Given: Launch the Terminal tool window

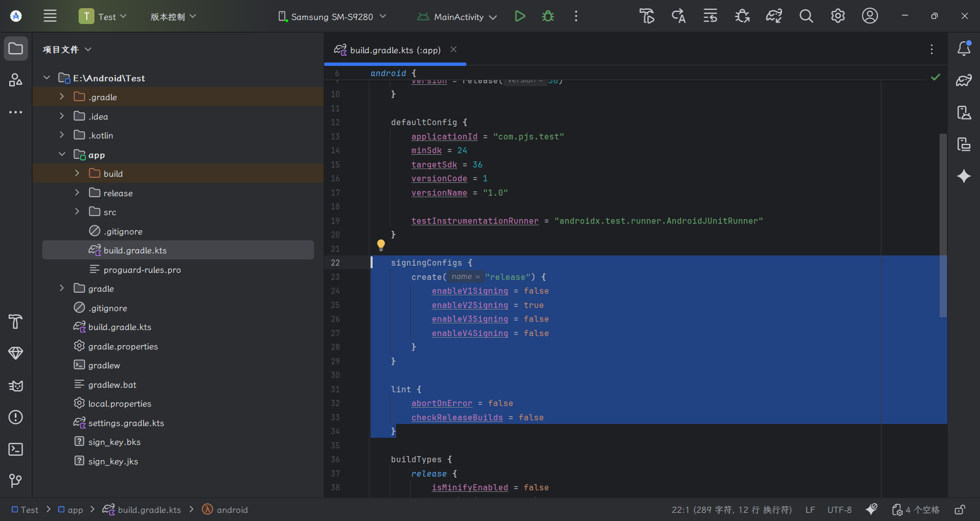Looking at the screenshot, I should point(16,449).
